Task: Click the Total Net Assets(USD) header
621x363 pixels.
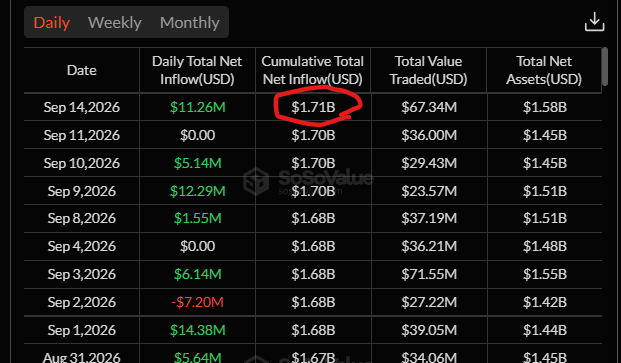Action: (x=544, y=70)
